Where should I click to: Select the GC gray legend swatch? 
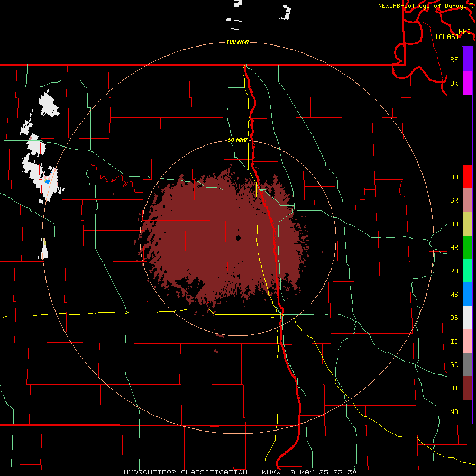tap(467, 364)
